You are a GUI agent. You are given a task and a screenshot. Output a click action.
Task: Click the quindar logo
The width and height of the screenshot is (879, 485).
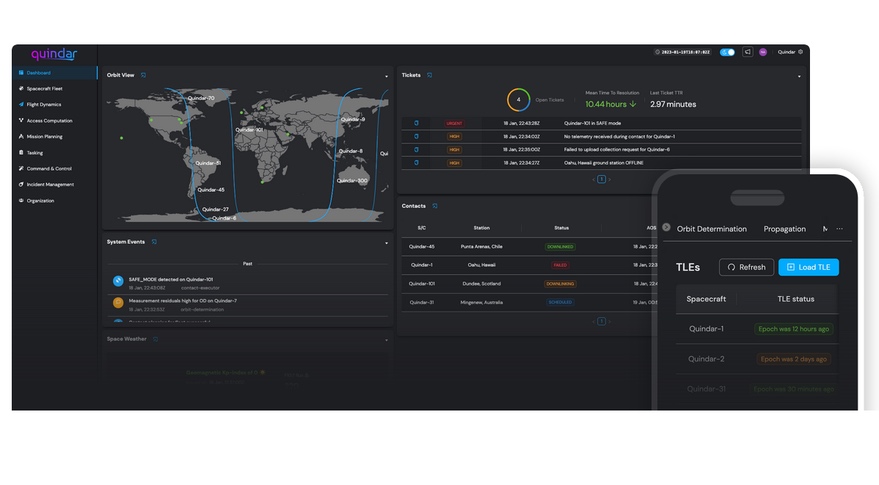pos(54,54)
